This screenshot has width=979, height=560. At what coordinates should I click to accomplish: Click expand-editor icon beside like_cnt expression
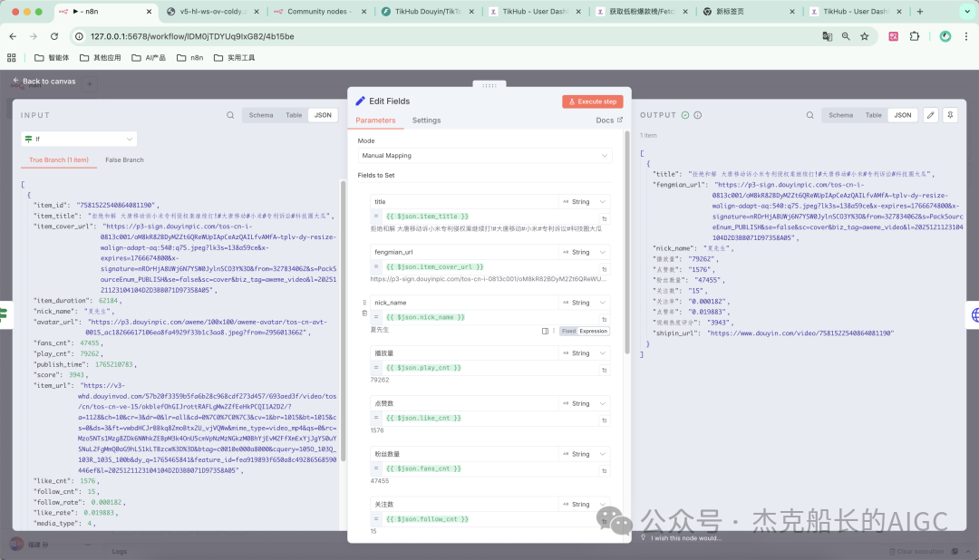[604, 420]
